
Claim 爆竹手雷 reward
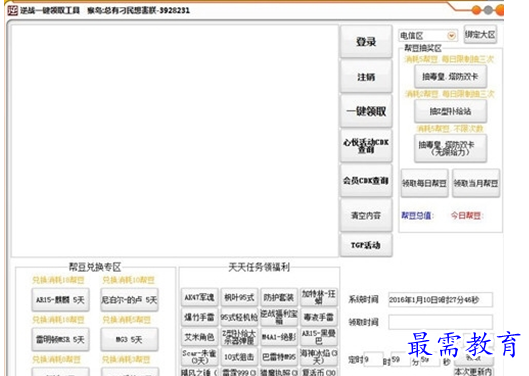click(199, 317)
